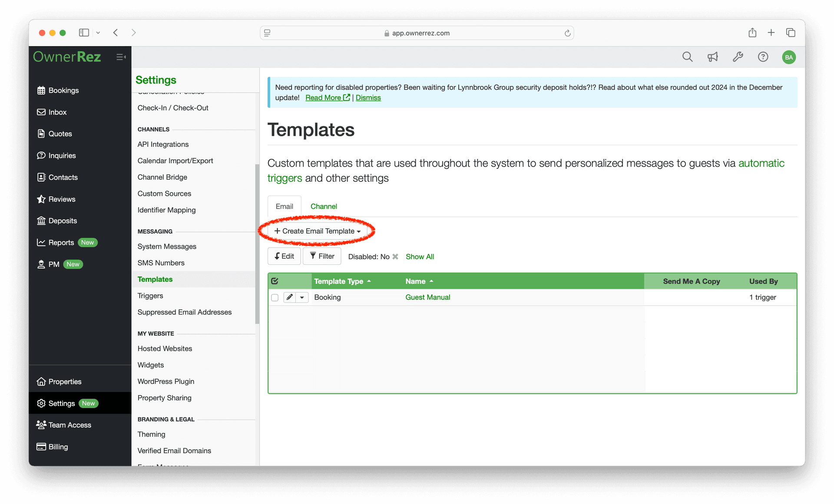
Task: Collapse the OwnerRez sidebar menu
Action: click(121, 57)
